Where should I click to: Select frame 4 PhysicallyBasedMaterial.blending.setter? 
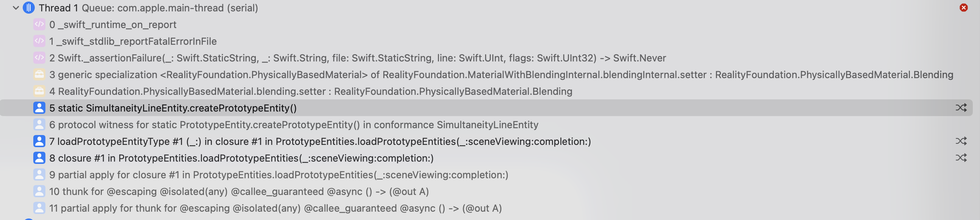click(310, 91)
